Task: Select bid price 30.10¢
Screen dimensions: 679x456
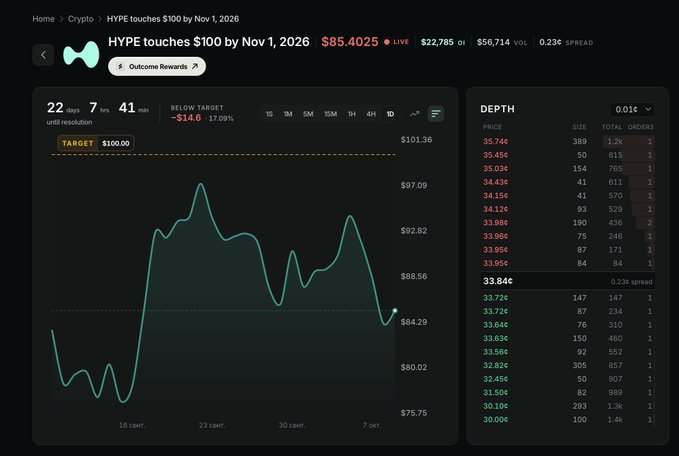Action: (496, 406)
